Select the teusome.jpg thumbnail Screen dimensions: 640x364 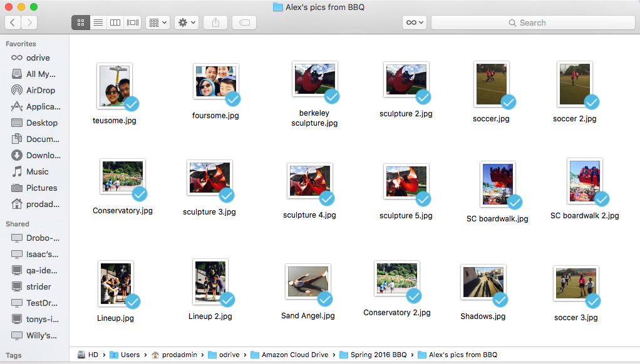coord(114,86)
